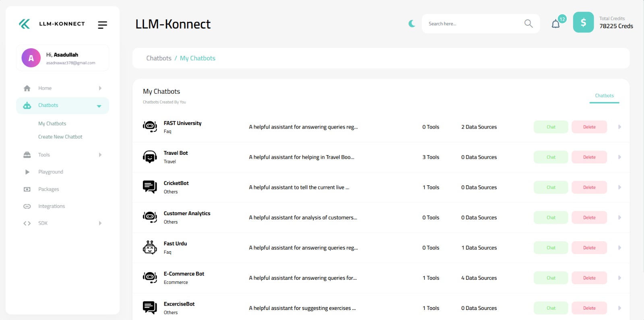644x320 pixels.
Task: Click the Chatbots breadcrumb link
Action: (159, 58)
